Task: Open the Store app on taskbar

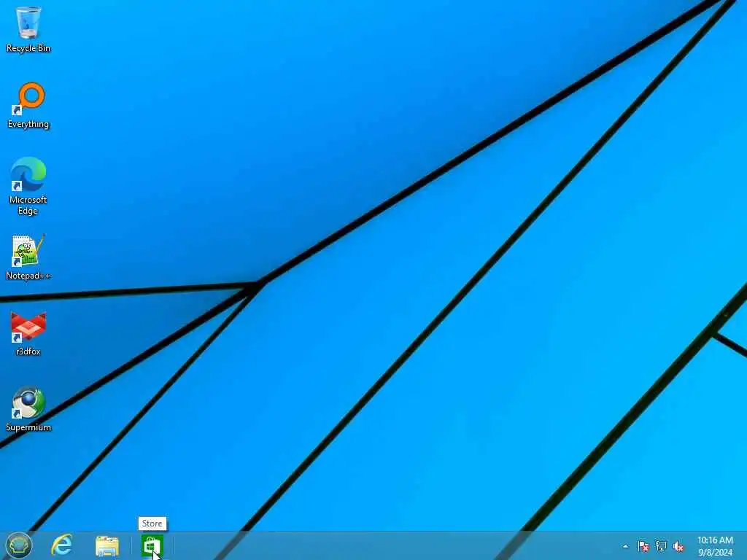Action: pos(152,545)
